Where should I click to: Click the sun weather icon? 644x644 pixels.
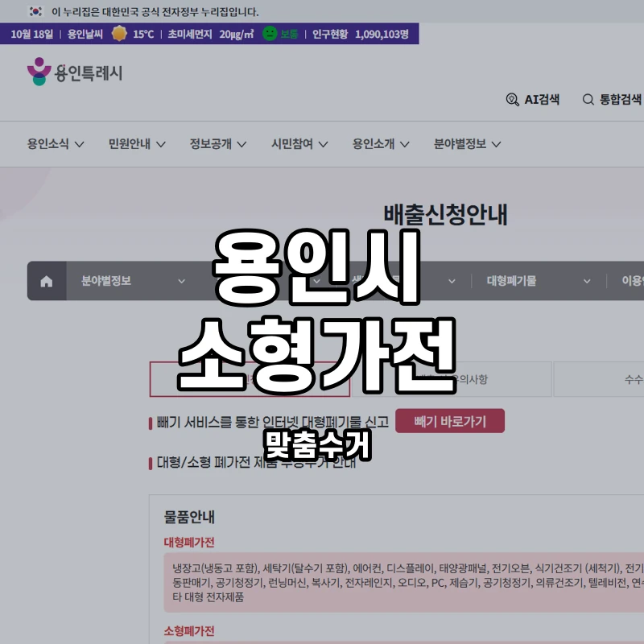pyautogui.click(x=119, y=34)
